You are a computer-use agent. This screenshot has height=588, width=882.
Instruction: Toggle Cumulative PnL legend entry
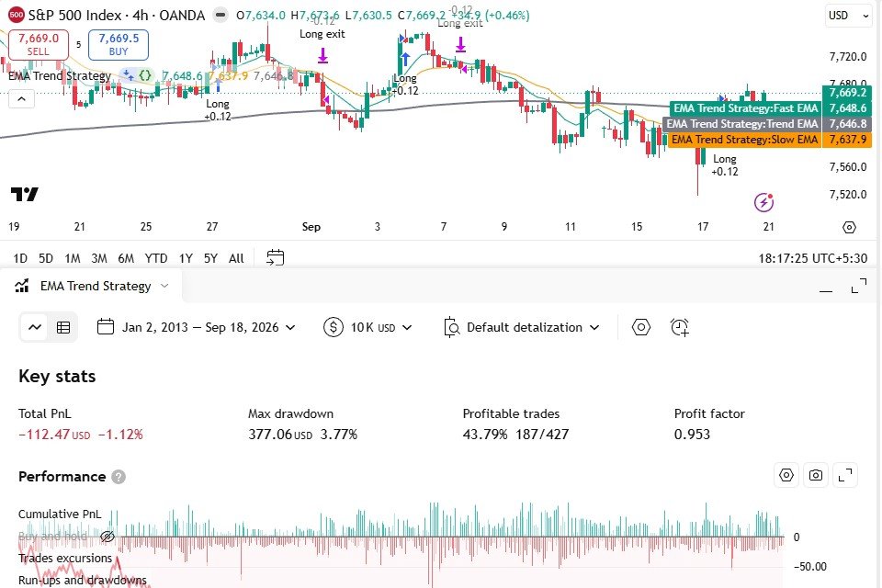(x=60, y=514)
